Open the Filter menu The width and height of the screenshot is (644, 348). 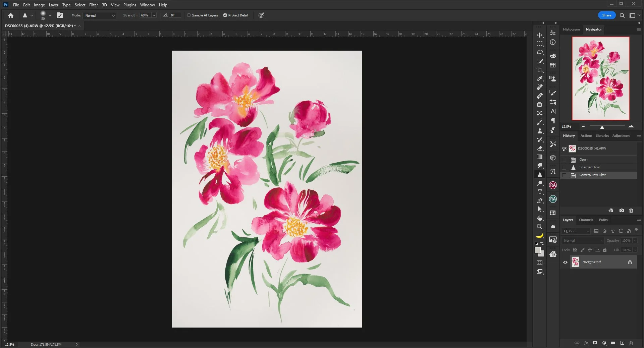click(94, 5)
